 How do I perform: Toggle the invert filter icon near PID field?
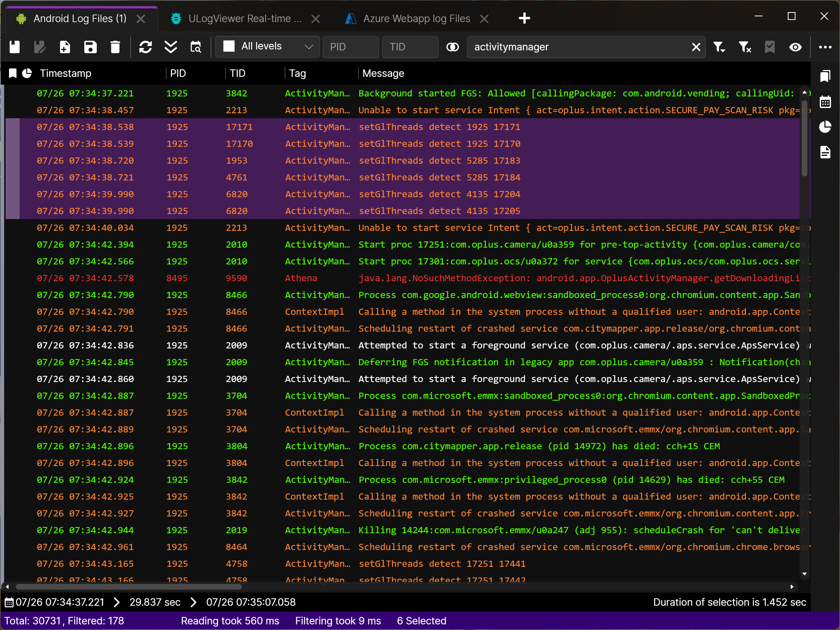pyautogui.click(x=453, y=47)
